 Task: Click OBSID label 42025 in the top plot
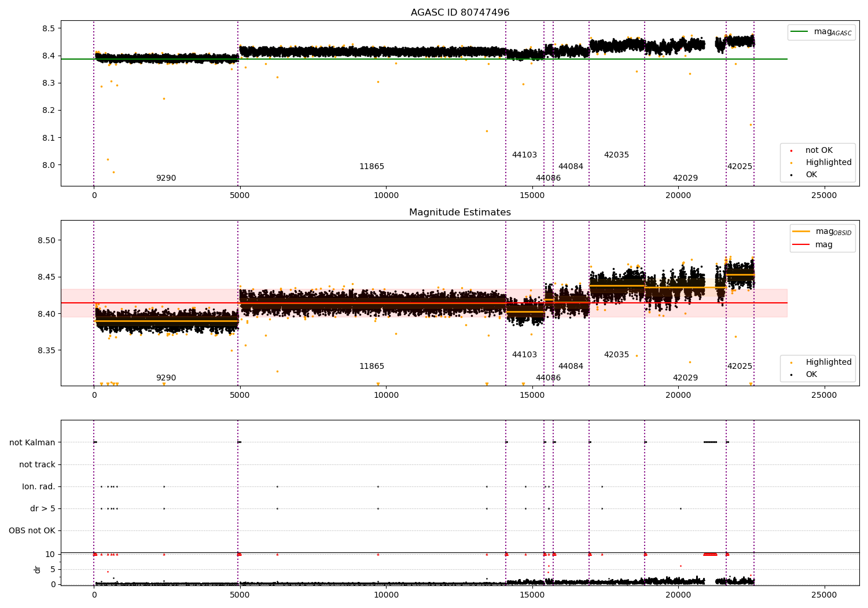740,167
